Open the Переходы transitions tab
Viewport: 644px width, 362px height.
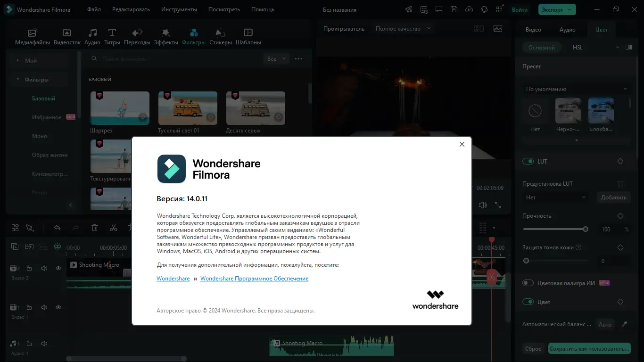137,37
